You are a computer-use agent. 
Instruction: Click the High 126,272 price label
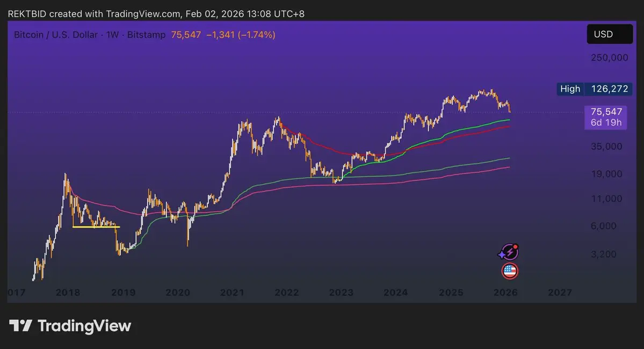pos(594,89)
